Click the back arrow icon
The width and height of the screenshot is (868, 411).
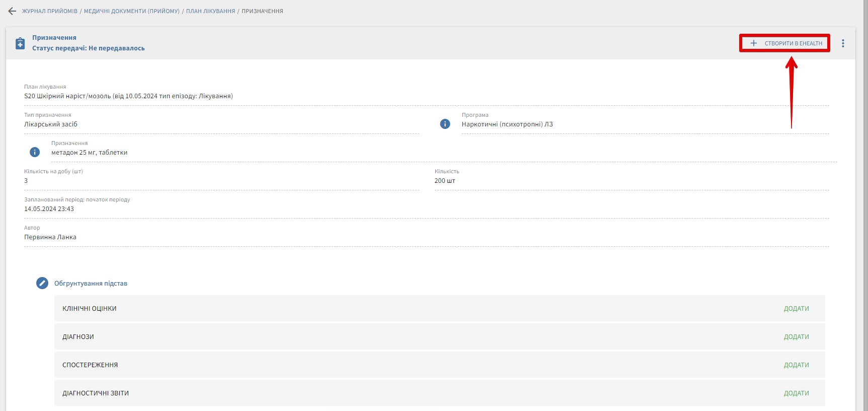12,11
